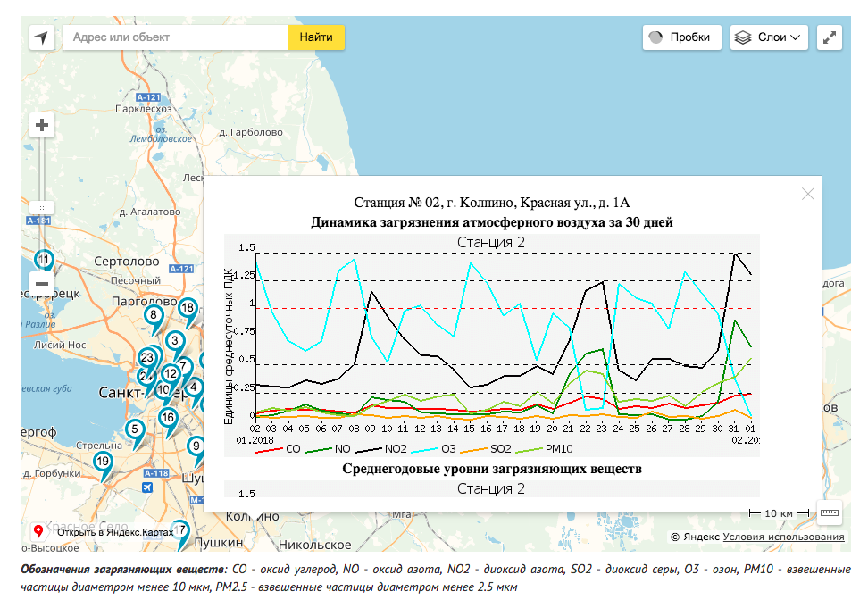The height and width of the screenshot is (608, 868).
Task: Click the д. Гарболово map label
Action: point(251,133)
